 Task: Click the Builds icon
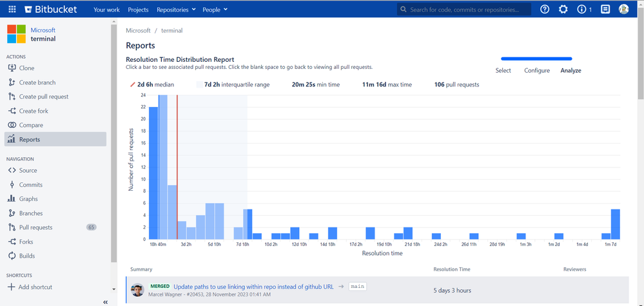click(x=12, y=256)
